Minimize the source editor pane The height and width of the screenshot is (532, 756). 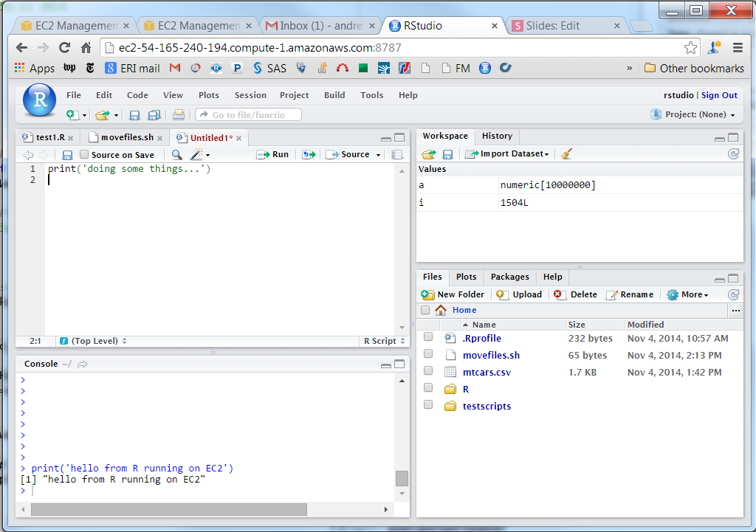point(385,138)
